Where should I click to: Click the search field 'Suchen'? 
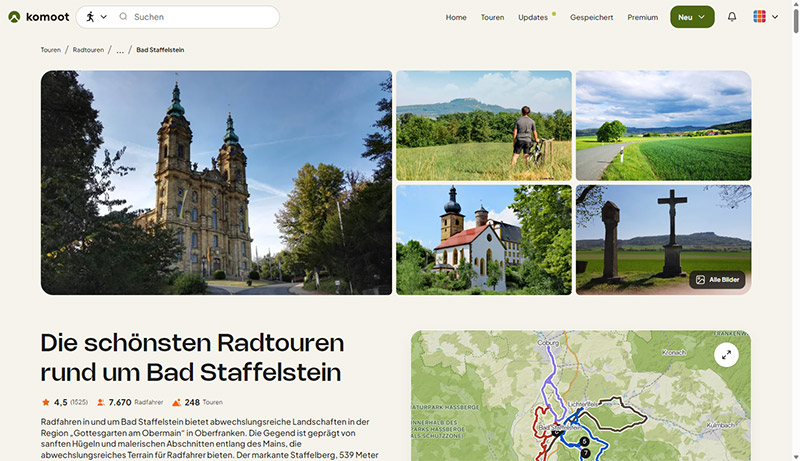[x=200, y=17]
